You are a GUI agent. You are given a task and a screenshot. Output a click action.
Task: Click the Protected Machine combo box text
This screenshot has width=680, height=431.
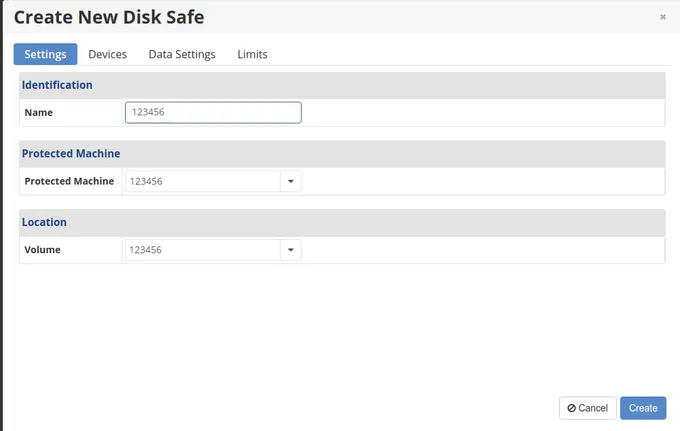(x=203, y=181)
